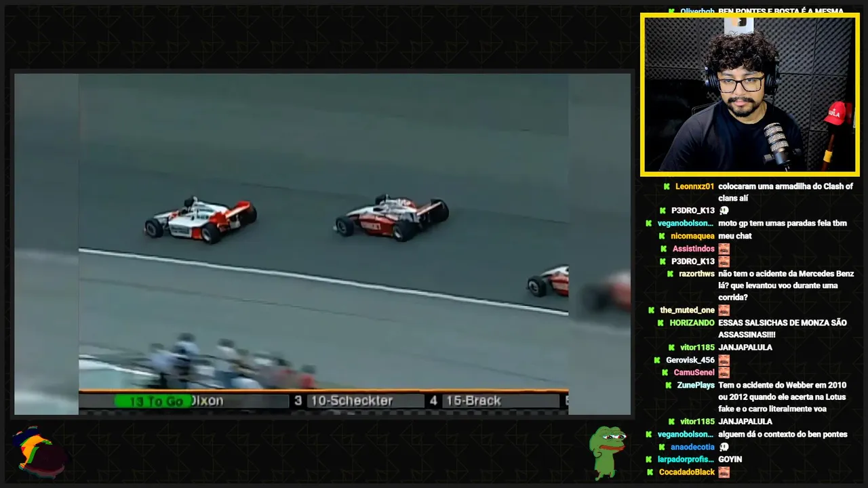Click the '13 To Go' lap indicator
The height and width of the screenshot is (488, 868).
[x=155, y=401]
